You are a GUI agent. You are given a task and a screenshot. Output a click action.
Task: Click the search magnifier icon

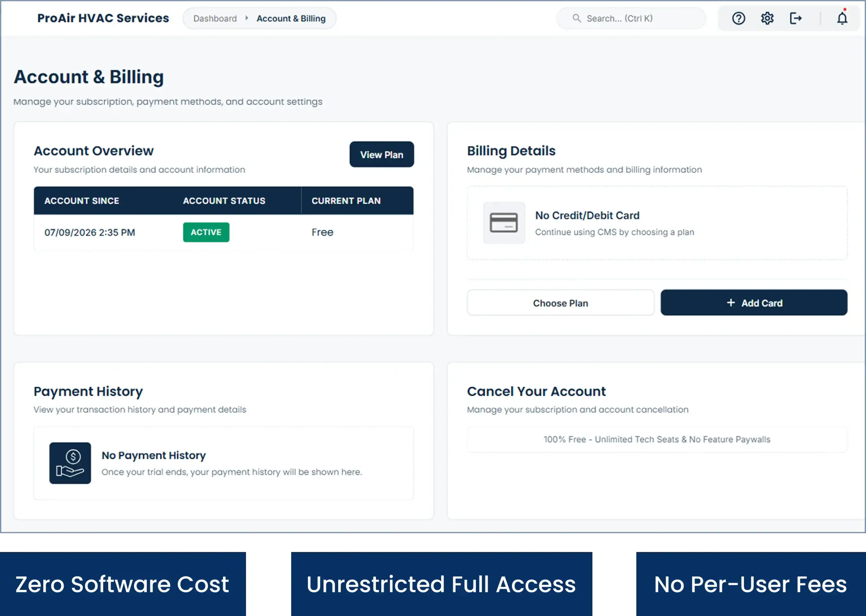tap(576, 18)
